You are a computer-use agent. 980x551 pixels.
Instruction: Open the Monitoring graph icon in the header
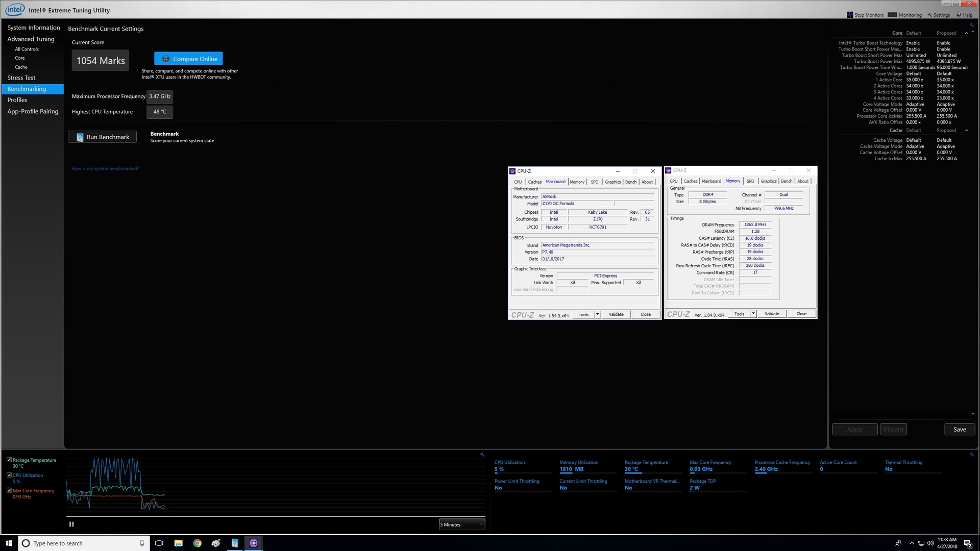pos(892,15)
